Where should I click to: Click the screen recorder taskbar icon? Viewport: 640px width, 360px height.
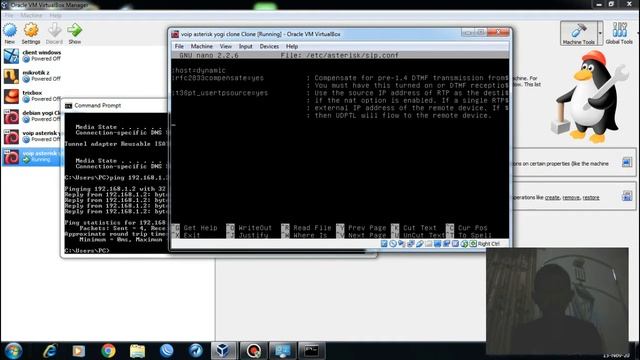point(253,351)
